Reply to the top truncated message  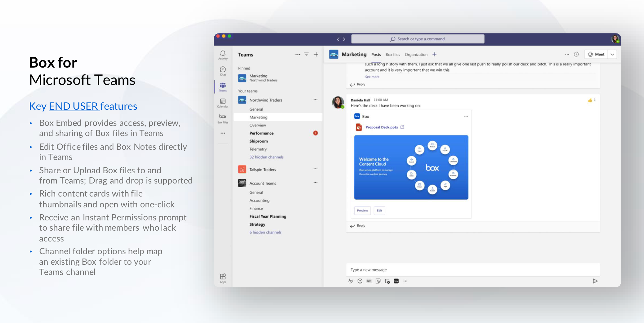click(x=358, y=84)
